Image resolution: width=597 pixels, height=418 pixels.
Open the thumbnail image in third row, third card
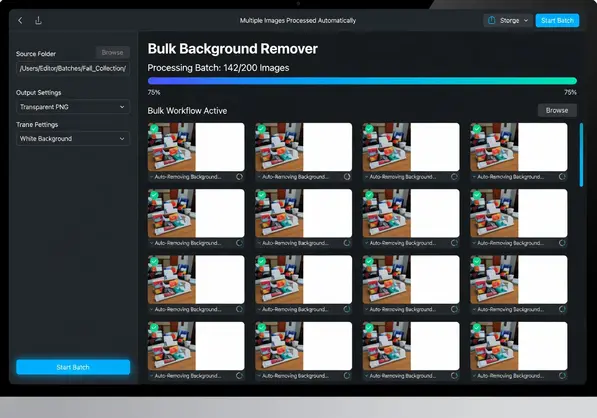411,279
